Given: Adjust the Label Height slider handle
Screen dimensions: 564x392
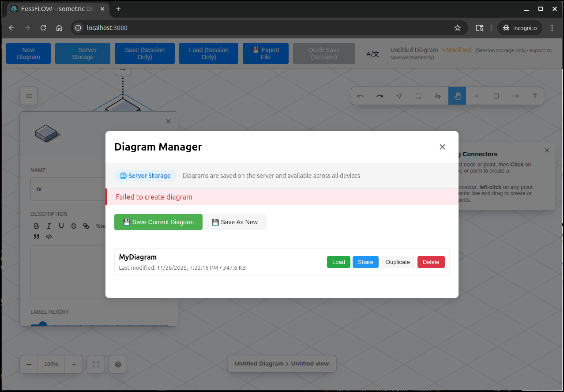Looking at the screenshot, I should 43,325.
